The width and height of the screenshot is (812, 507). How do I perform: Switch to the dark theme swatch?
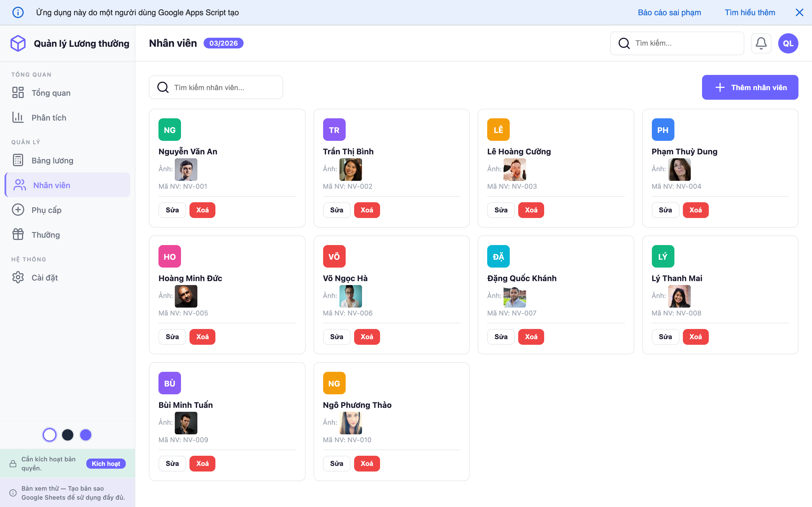pyautogui.click(x=68, y=435)
